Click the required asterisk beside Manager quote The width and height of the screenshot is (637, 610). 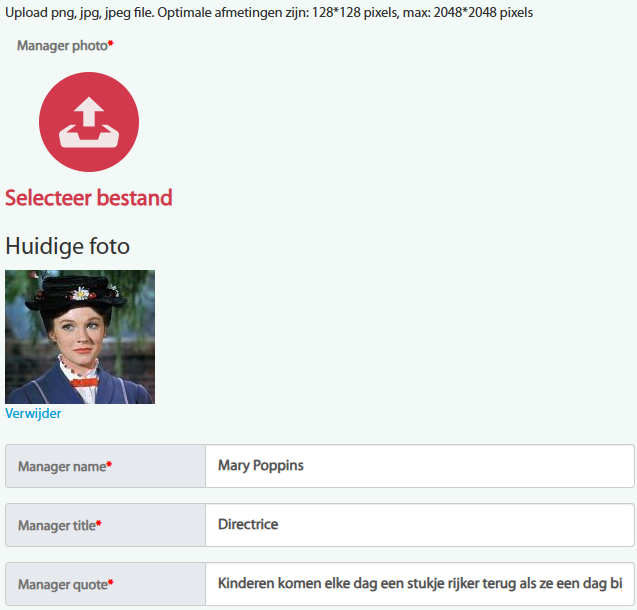[x=110, y=584]
